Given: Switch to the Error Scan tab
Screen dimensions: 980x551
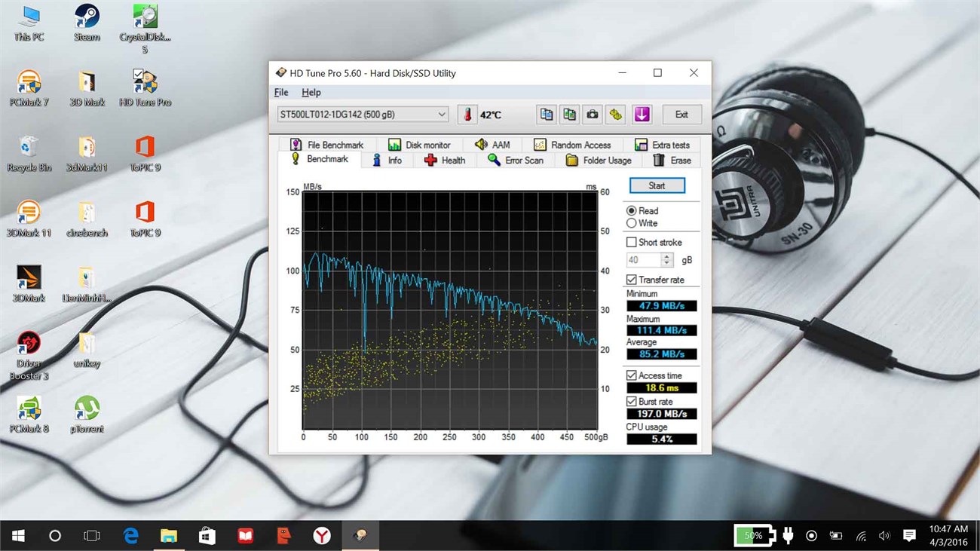Looking at the screenshot, I should (516, 161).
